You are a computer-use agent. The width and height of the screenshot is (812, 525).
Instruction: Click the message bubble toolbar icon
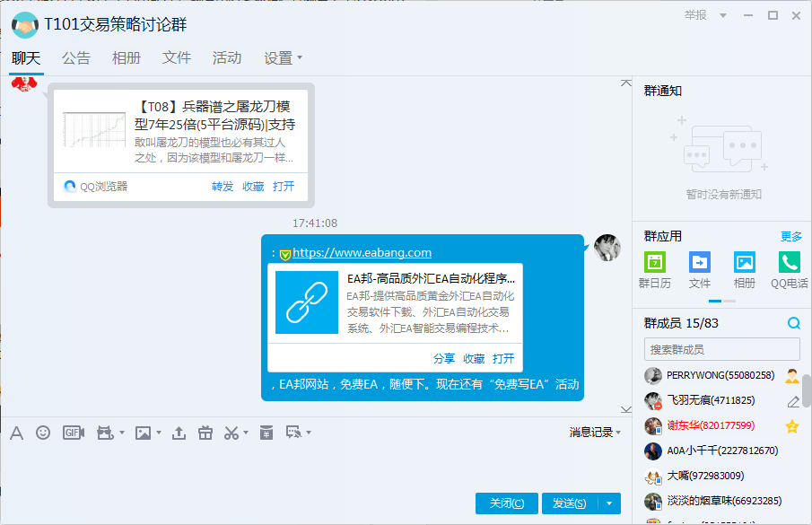(294, 433)
